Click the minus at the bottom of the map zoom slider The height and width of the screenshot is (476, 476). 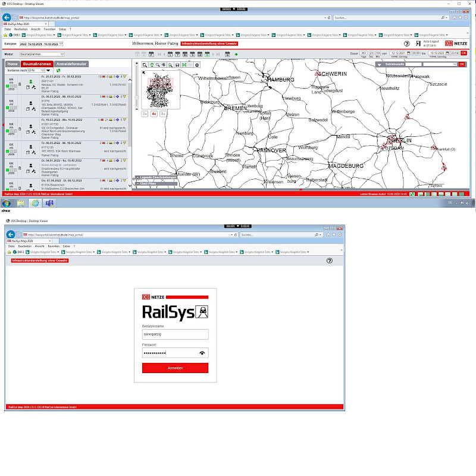pyautogui.click(x=137, y=108)
